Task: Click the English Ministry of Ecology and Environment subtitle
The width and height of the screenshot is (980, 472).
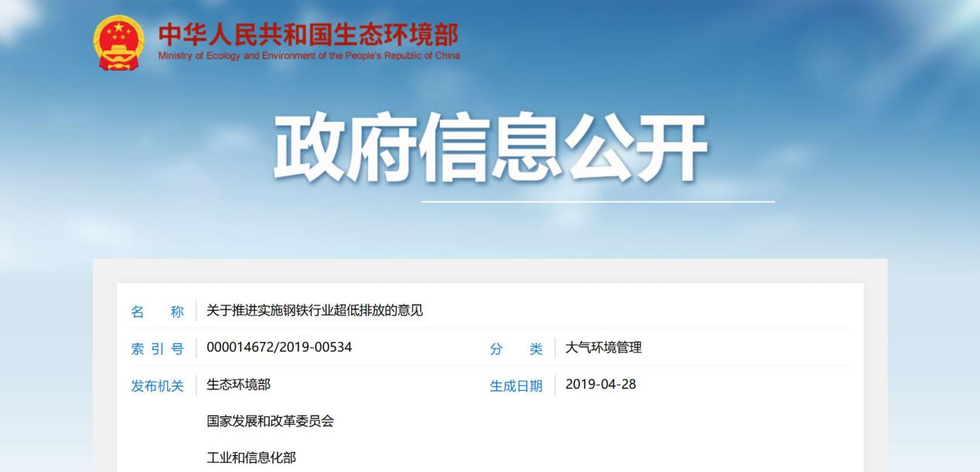Action: pos(308,56)
